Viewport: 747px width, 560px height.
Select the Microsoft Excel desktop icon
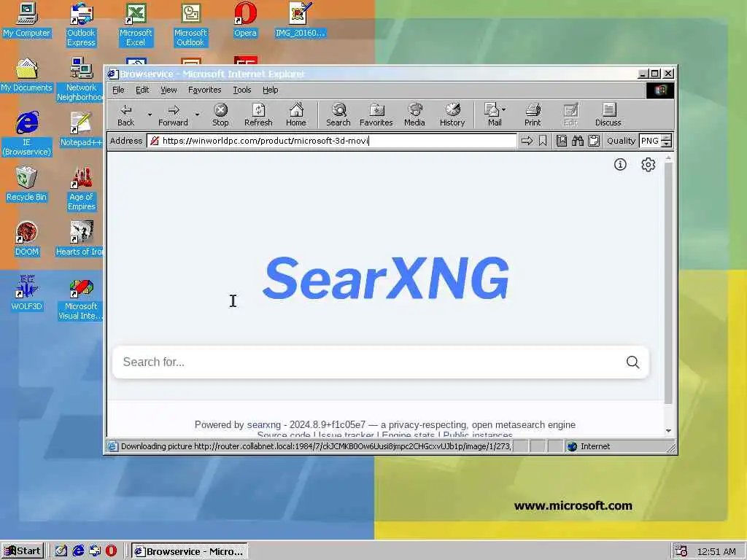pos(136,24)
